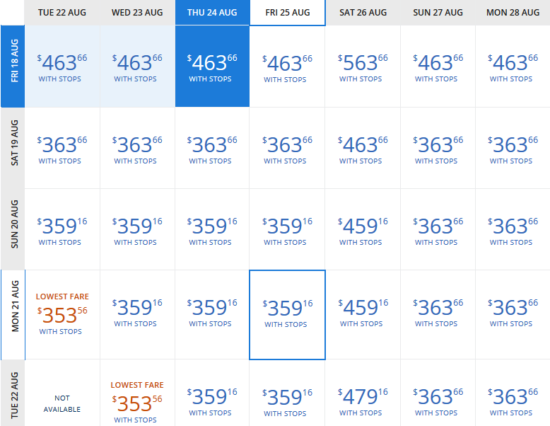
Task: Choose the TUE 22 AUG return date header
Action: click(62, 13)
